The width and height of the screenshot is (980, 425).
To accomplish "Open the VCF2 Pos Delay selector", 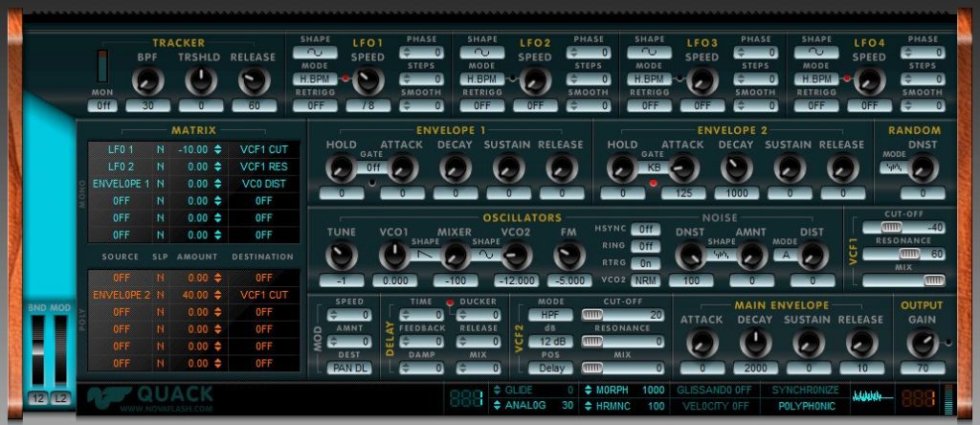I will pyautogui.click(x=550, y=369).
